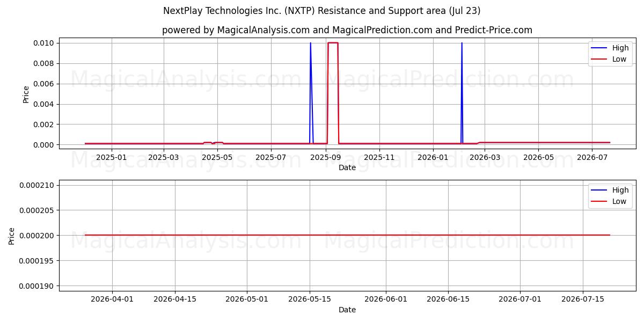Image resolution: width=644 pixels, height=322 pixels.
Task: Click the 2026-01 date tick label
Action: point(433,158)
